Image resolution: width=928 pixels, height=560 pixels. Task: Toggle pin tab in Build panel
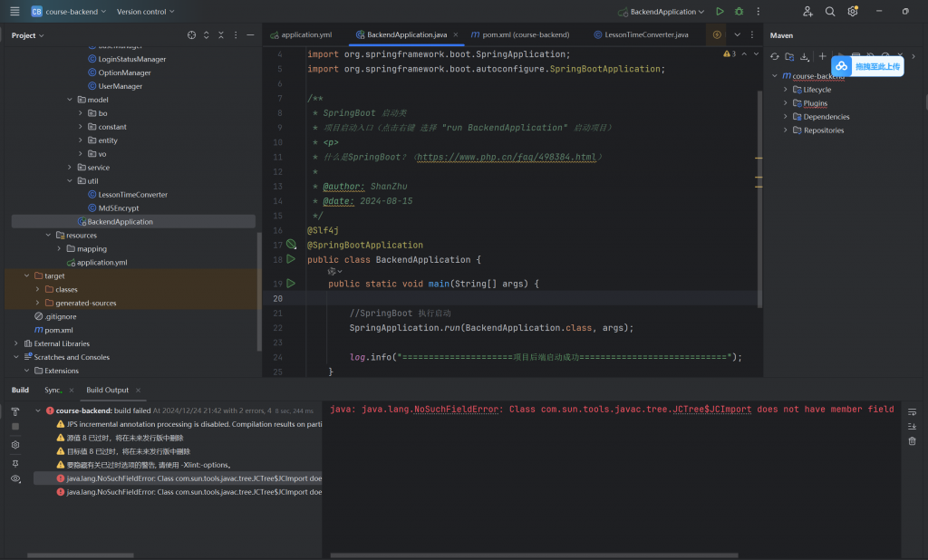coord(15,462)
